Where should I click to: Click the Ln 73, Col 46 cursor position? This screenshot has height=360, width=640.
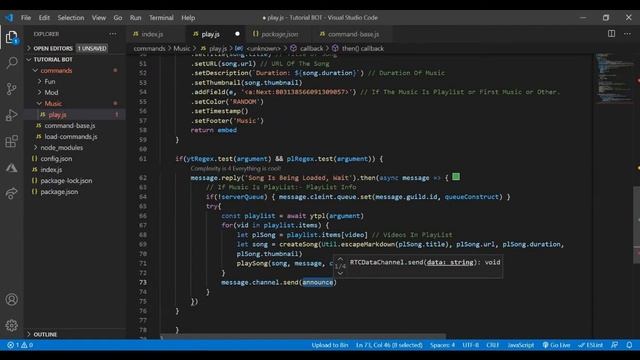389,345
